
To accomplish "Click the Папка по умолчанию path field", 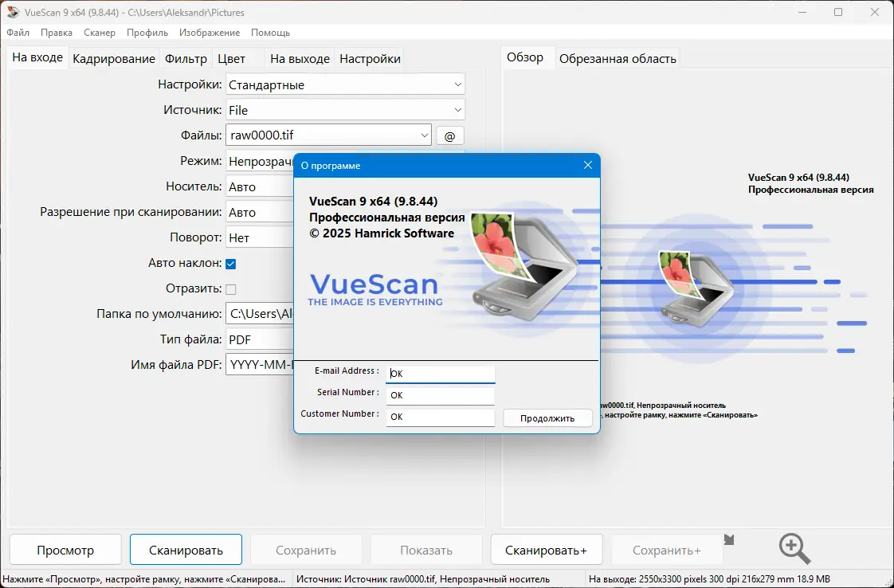I will coord(260,314).
